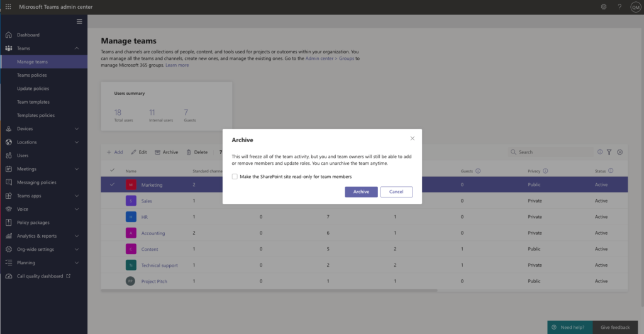Click the Meetings calendar icon
This screenshot has width=644, height=334.
9,169
